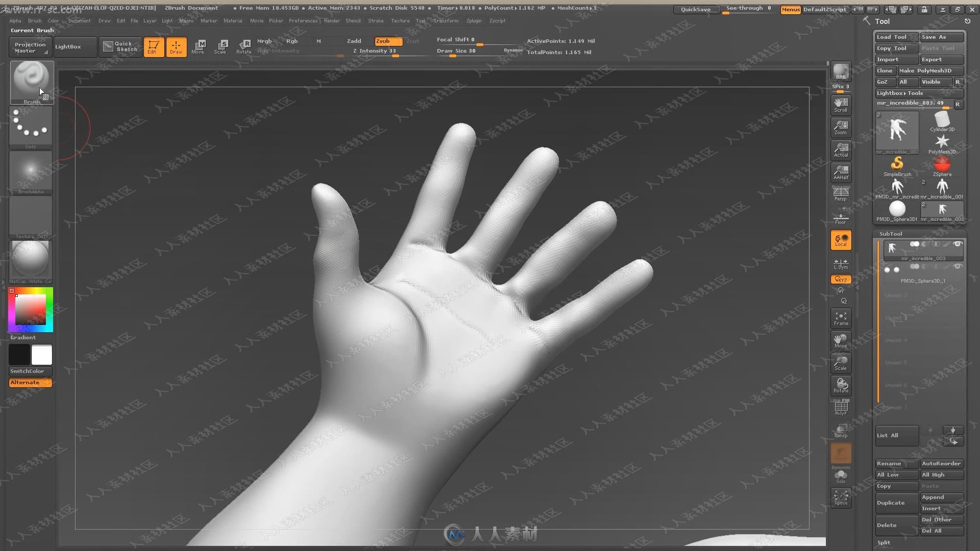Select the Scale tool in toolbar
Screen dimensions: 980x551
coord(222,46)
